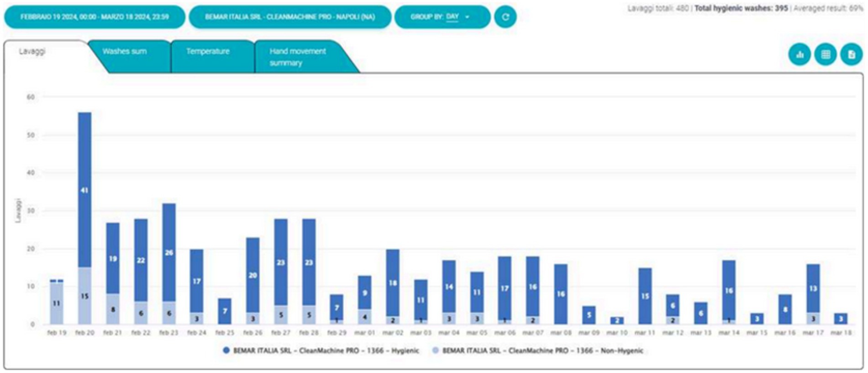Click the mar 11 bar labeled 15
This screenshot has height=373, width=868.
(645, 296)
